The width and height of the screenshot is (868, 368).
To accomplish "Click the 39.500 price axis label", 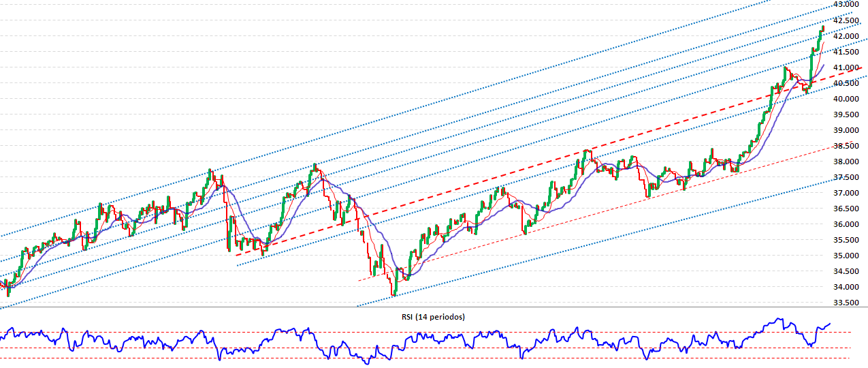I will pos(848,114).
